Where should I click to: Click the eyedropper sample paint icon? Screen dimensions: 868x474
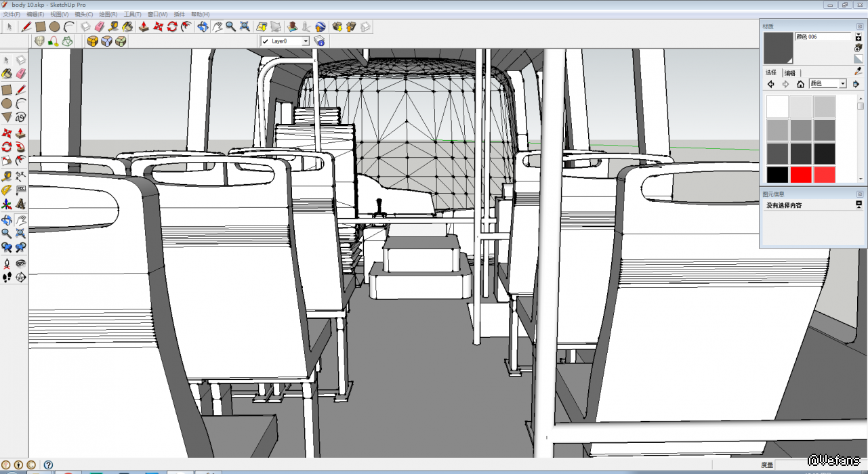pos(858,72)
